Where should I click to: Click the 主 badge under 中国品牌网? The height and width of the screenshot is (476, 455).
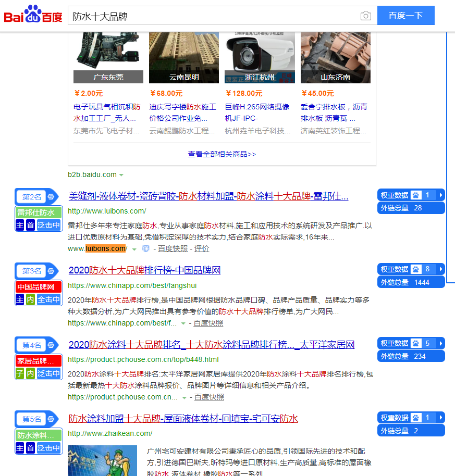pos(20,299)
